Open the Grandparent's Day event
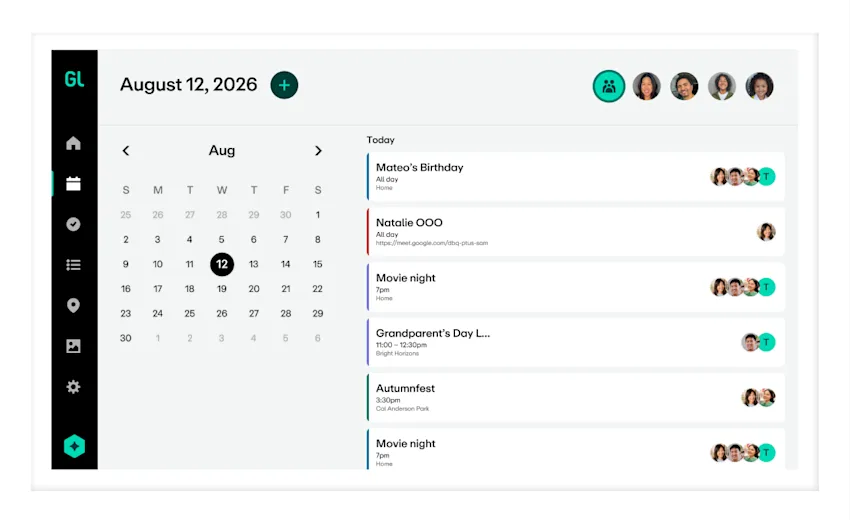Screen dimensions: 850x520 click(x=575, y=343)
